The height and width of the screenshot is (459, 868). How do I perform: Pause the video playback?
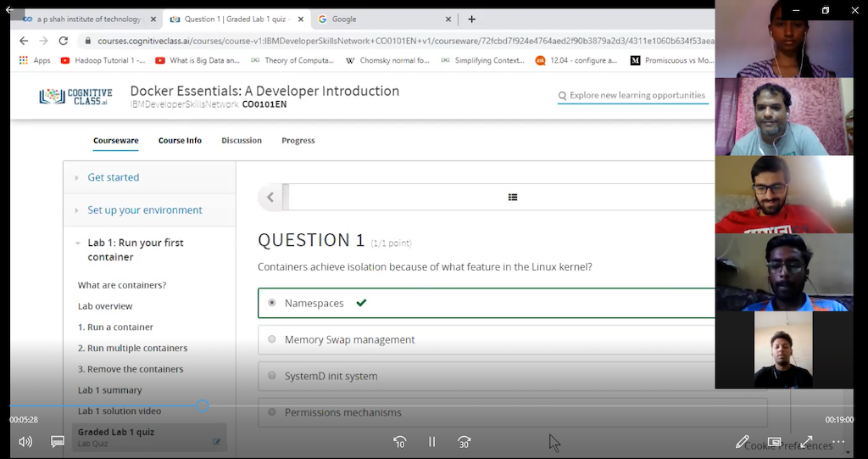point(431,442)
